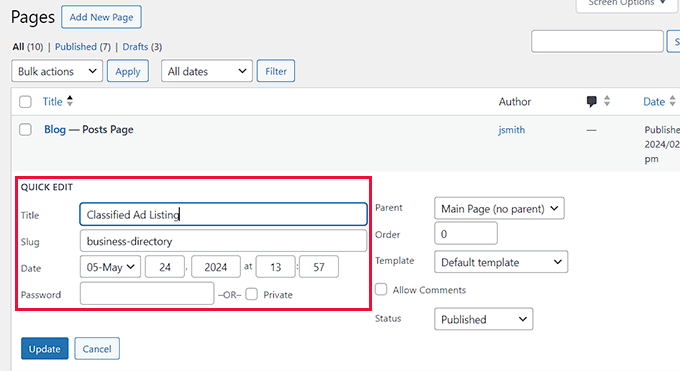Click the Title column header link
680x371 pixels.
[x=52, y=102]
